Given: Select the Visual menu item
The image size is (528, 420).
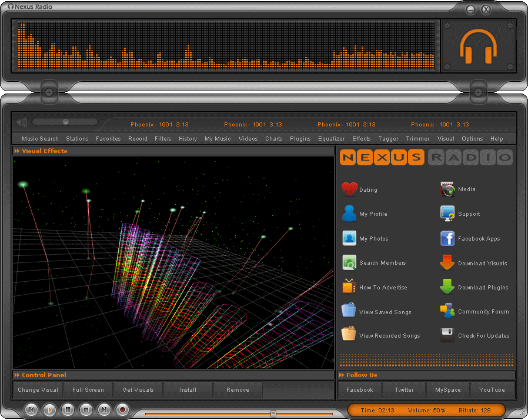Looking at the screenshot, I should click(x=446, y=138).
